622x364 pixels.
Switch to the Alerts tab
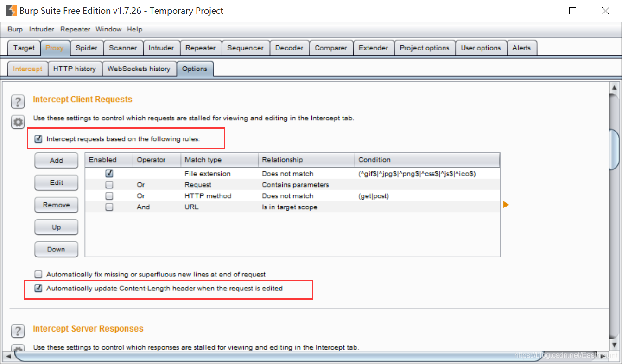pyautogui.click(x=521, y=48)
